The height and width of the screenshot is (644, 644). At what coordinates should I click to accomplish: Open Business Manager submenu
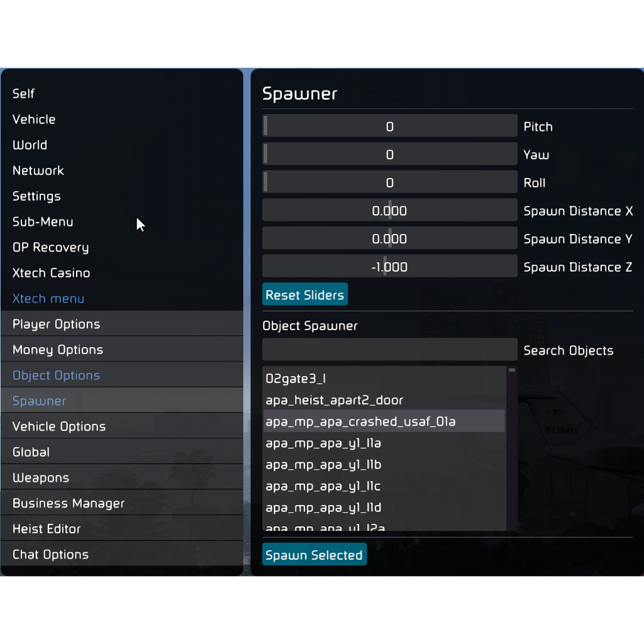69,503
